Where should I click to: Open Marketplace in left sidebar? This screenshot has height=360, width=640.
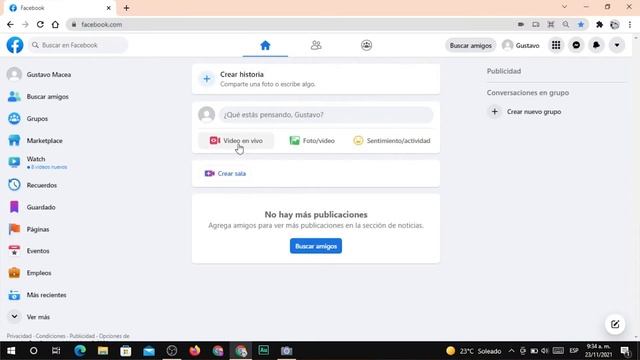(x=35, y=140)
